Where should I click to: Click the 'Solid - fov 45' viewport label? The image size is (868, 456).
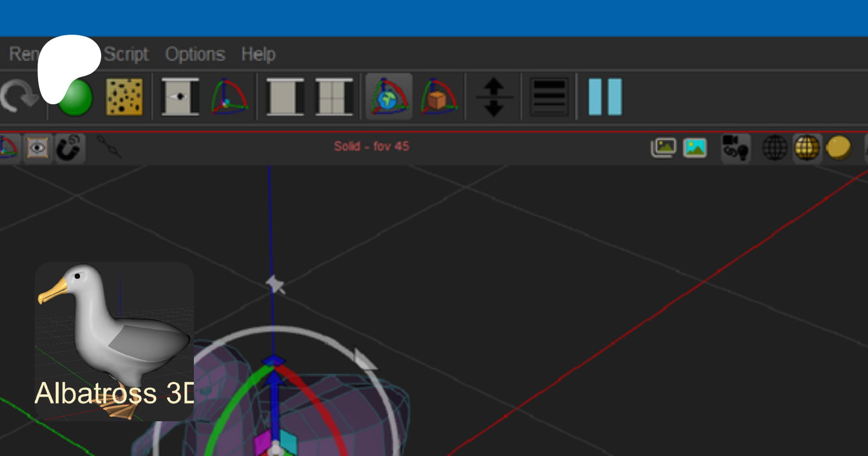tap(371, 146)
